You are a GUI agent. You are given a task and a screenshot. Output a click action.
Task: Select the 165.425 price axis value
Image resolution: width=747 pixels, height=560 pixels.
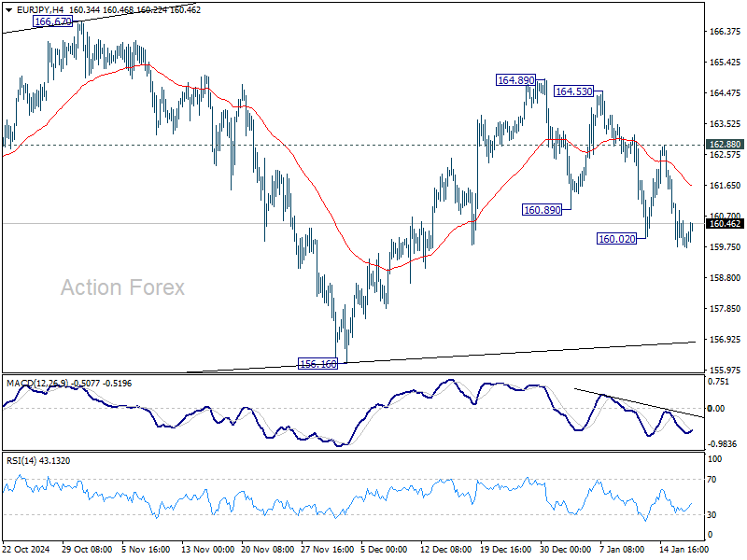[726, 63]
